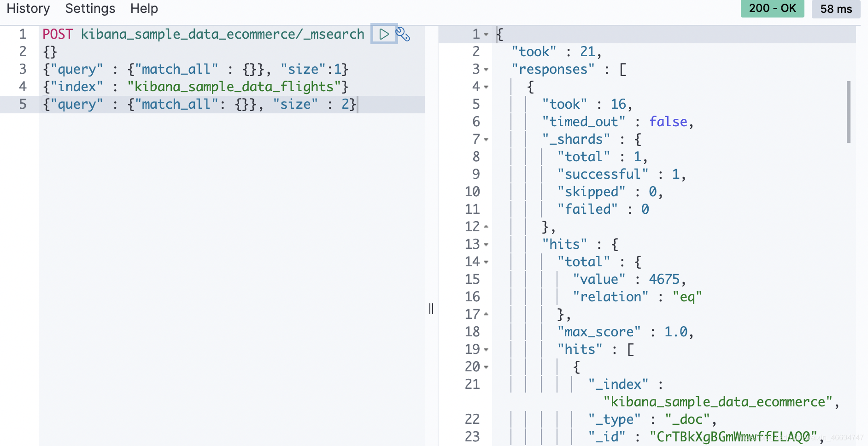Click the first match_all query with size 1
This screenshot has height=446, width=868.
196,69
